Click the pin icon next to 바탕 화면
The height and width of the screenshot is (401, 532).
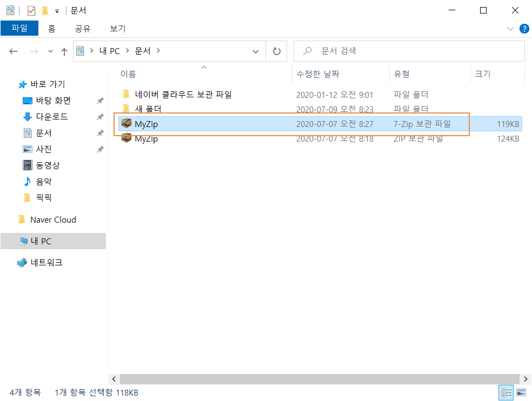pyautogui.click(x=100, y=101)
